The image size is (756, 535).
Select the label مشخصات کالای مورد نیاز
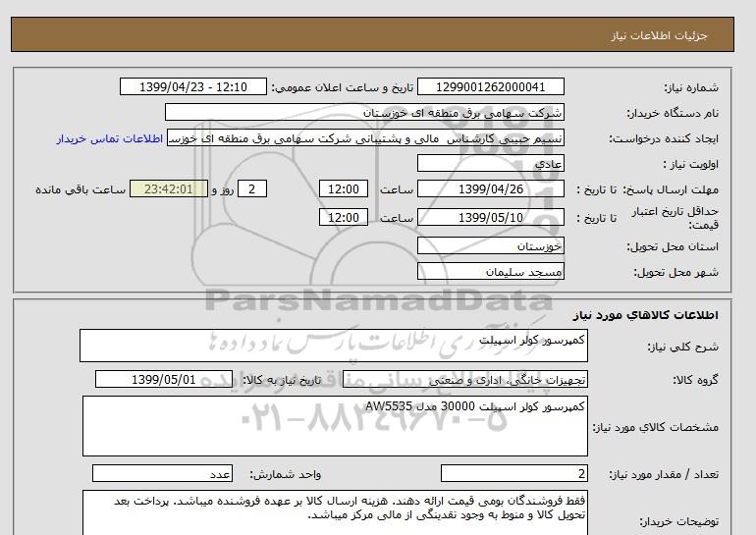point(655,427)
